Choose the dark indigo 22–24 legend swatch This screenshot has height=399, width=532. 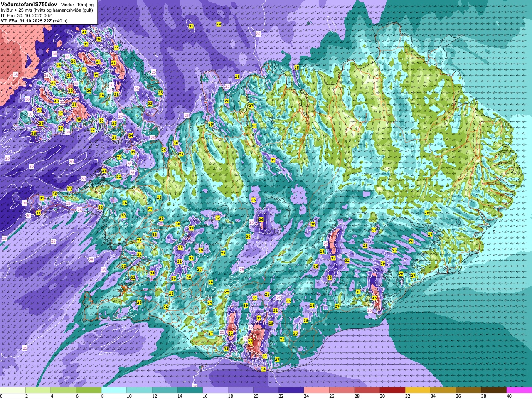tap(292, 390)
